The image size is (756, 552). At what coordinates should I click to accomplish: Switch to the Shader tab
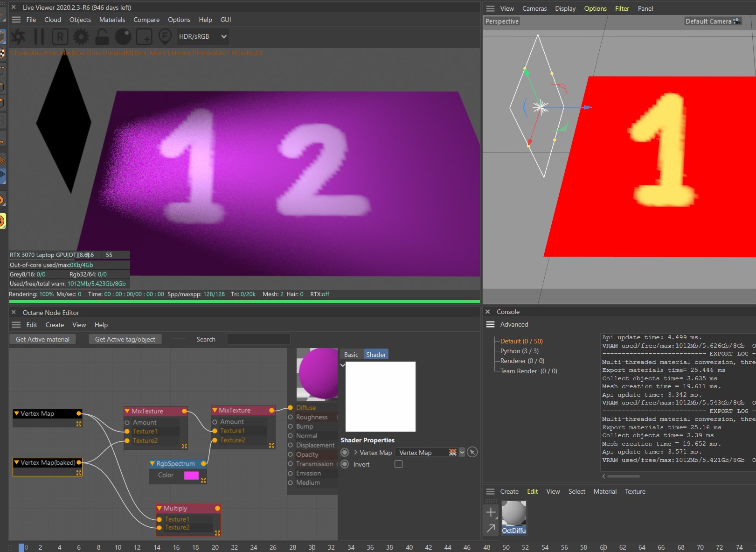click(376, 355)
